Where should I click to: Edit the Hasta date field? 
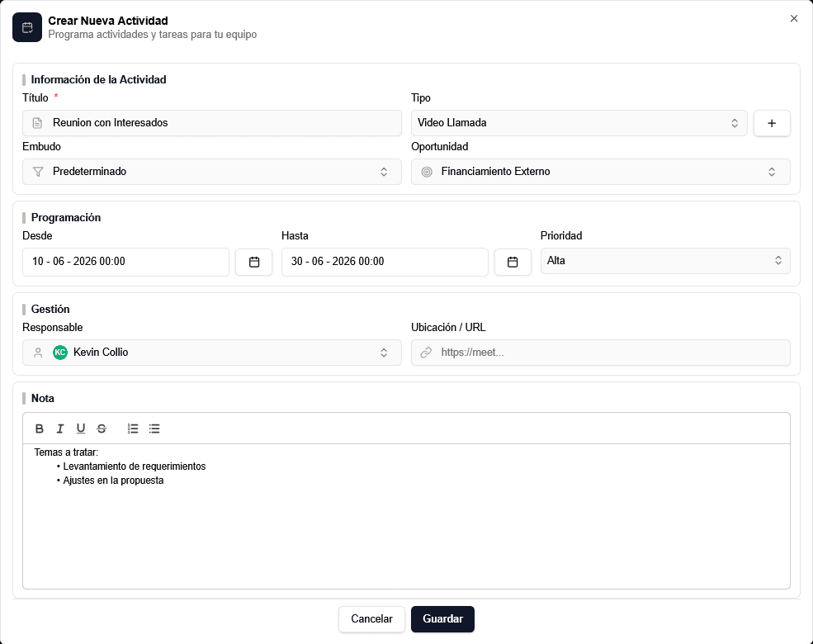pyautogui.click(x=385, y=262)
